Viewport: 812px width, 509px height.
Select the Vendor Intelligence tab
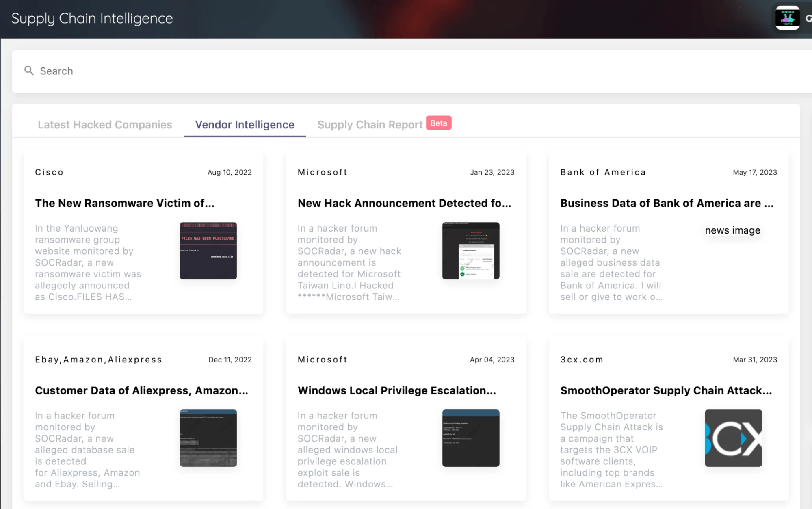(245, 125)
